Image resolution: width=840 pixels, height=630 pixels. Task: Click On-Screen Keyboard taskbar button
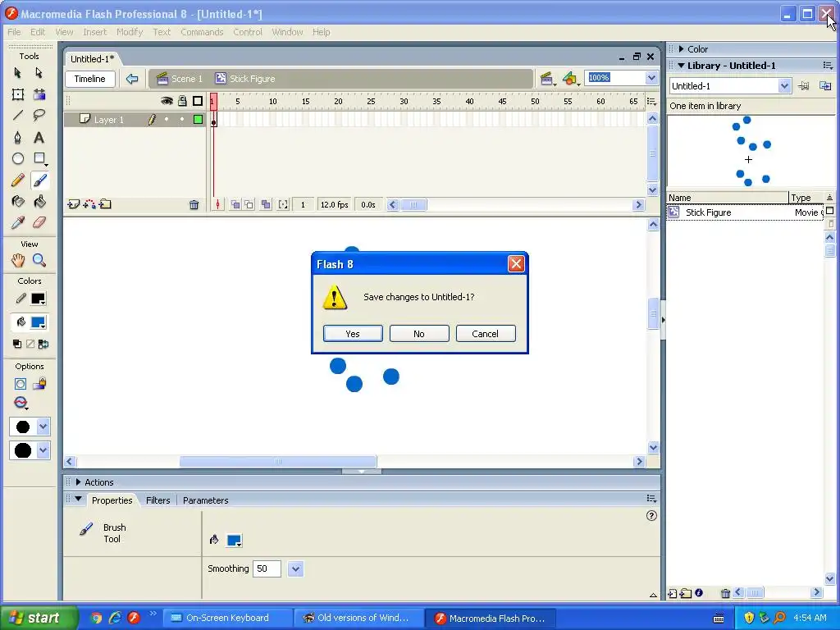(x=227, y=618)
